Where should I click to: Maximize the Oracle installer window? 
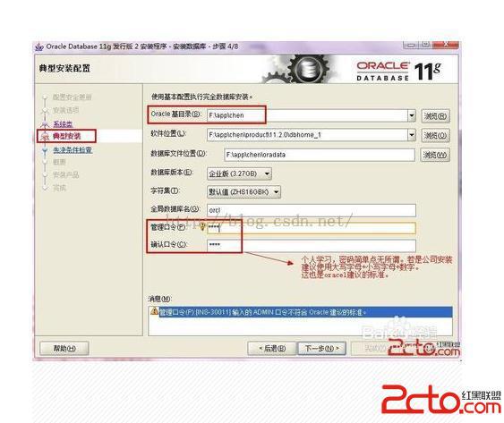coord(425,45)
